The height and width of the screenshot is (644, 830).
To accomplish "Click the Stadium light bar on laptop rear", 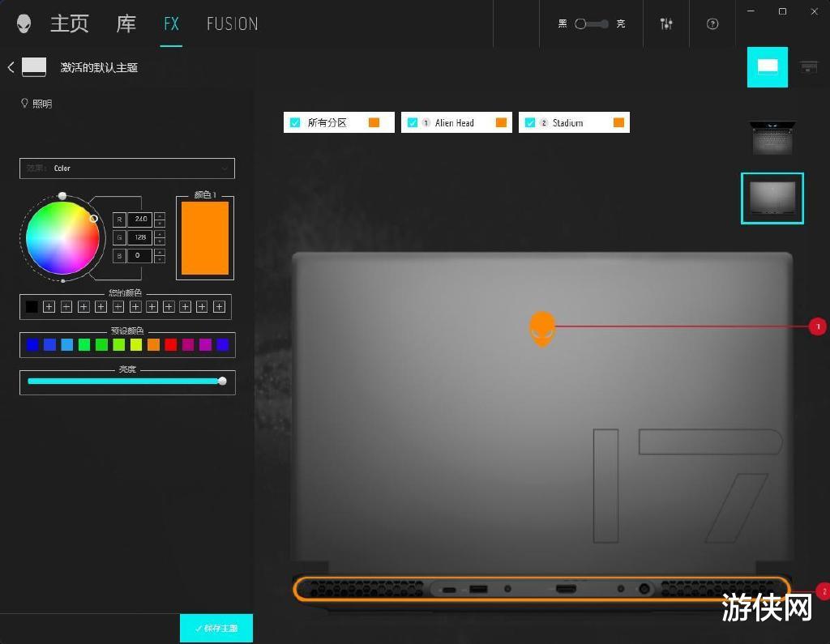I will click(x=542, y=589).
